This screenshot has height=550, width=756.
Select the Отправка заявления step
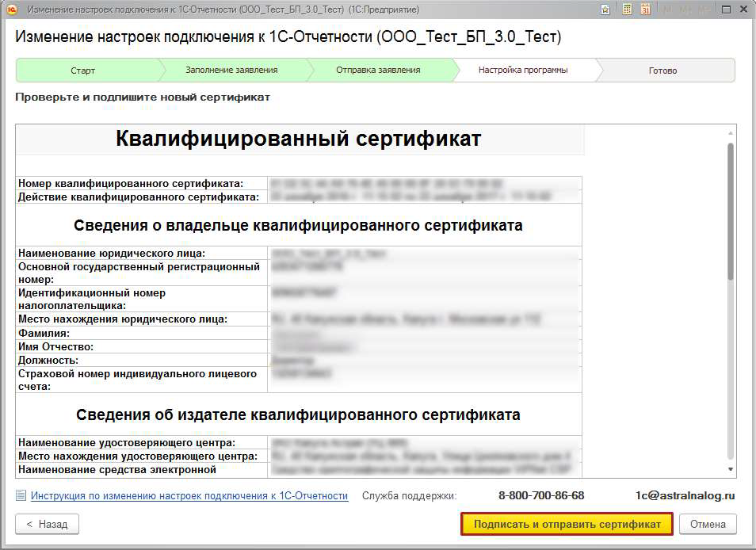pyautogui.click(x=378, y=70)
